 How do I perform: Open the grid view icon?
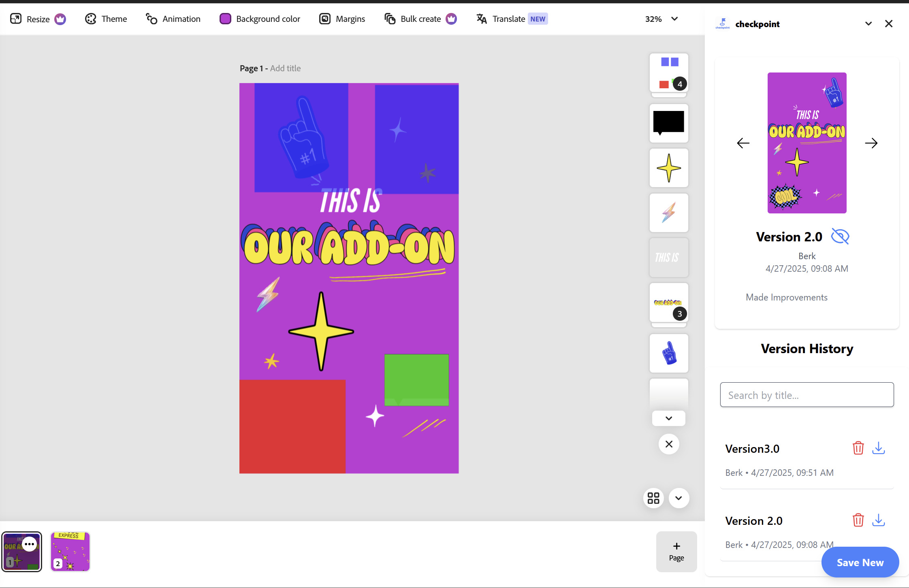click(653, 498)
